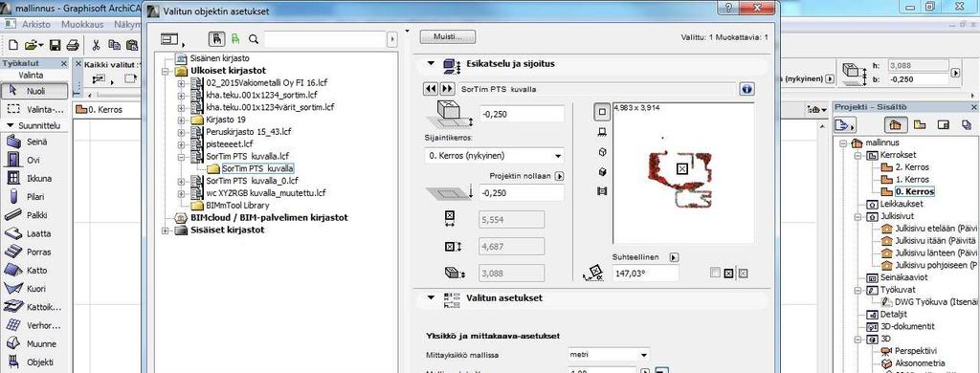Open the Mittayksikkö mallissa metri dropdown
This screenshot has width=980, height=373.
tap(608, 355)
